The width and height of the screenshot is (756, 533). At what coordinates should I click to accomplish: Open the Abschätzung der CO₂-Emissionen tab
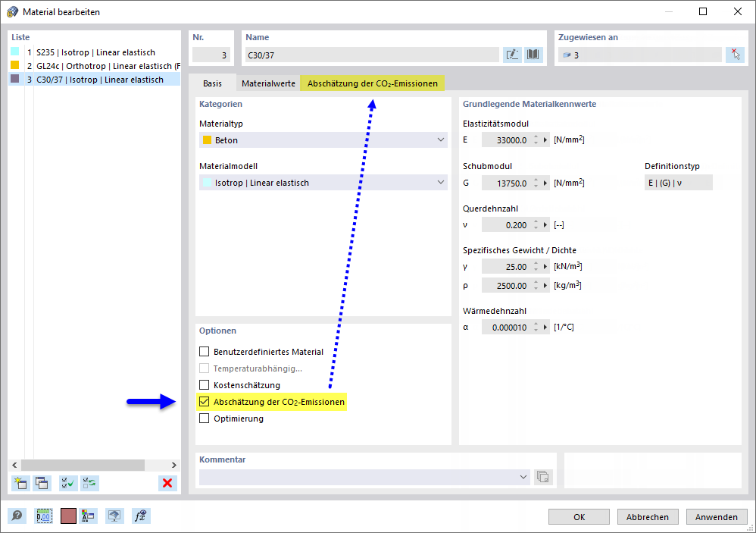(372, 83)
